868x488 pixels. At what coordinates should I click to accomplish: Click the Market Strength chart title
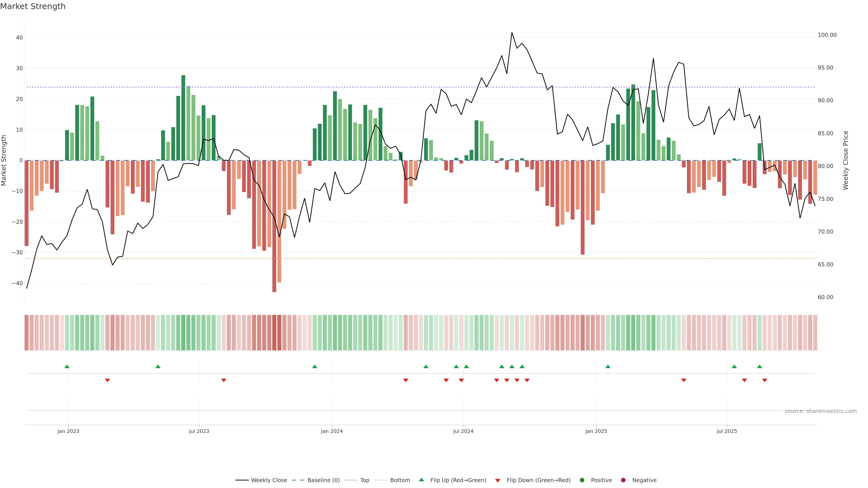coord(33,6)
